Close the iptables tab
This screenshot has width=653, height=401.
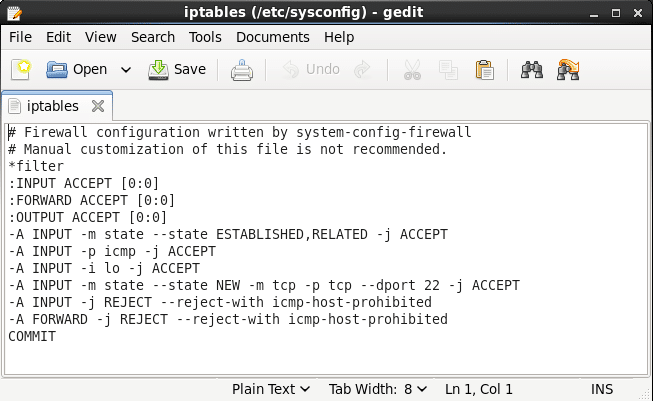[x=98, y=105]
